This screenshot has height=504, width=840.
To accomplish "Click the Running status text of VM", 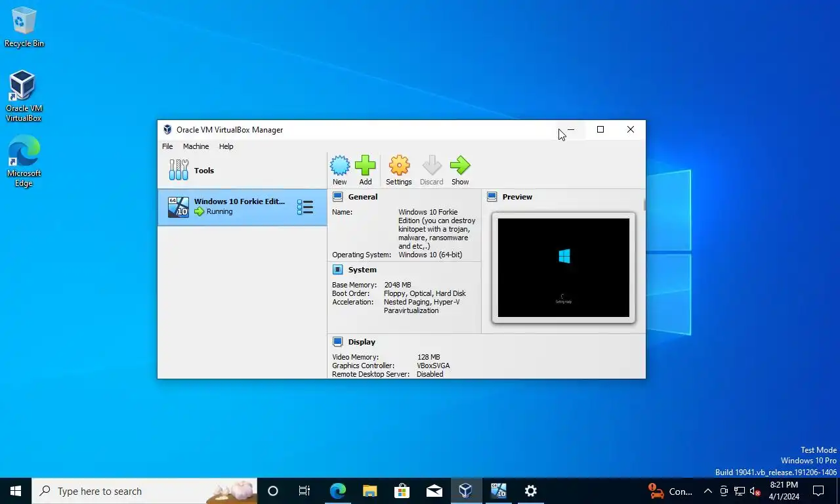I will click(219, 212).
